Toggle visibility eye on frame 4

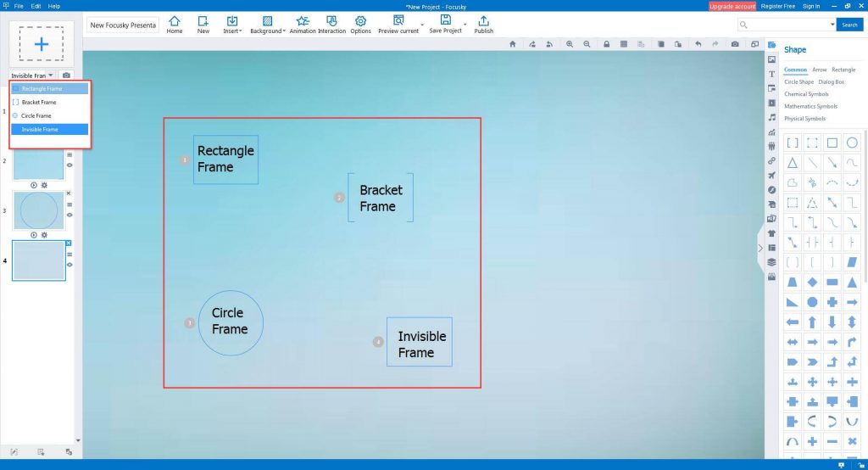pyautogui.click(x=70, y=264)
